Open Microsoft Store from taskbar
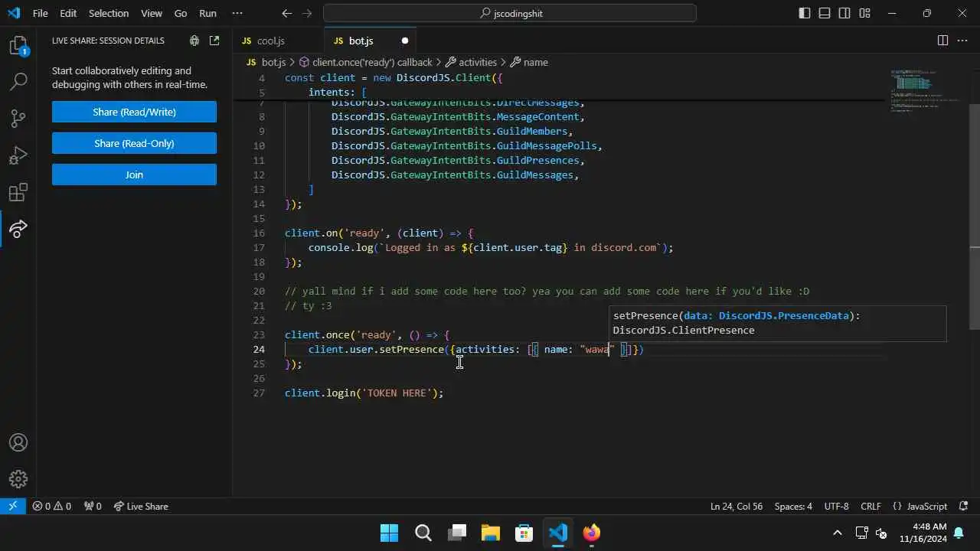 [x=524, y=533]
